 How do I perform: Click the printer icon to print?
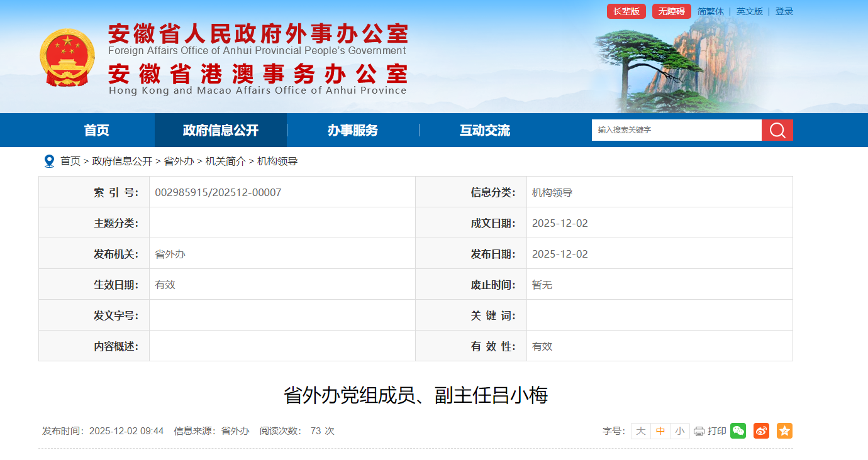699,431
